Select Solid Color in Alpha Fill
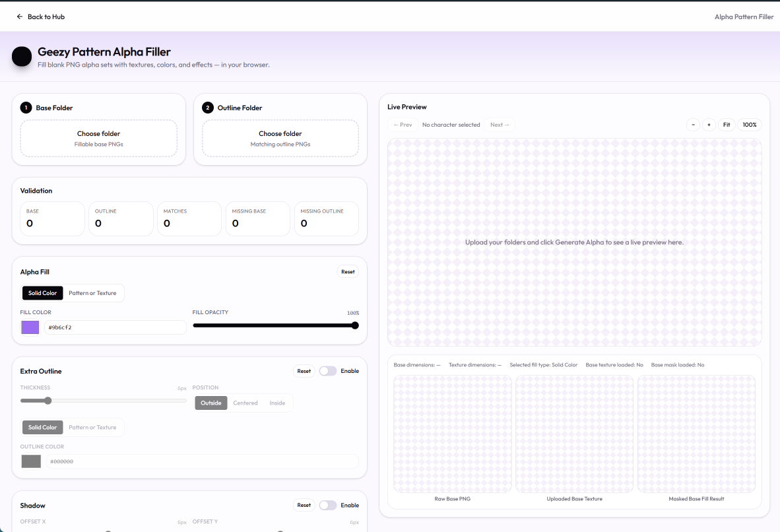The image size is (780, 532). [42, 293]
